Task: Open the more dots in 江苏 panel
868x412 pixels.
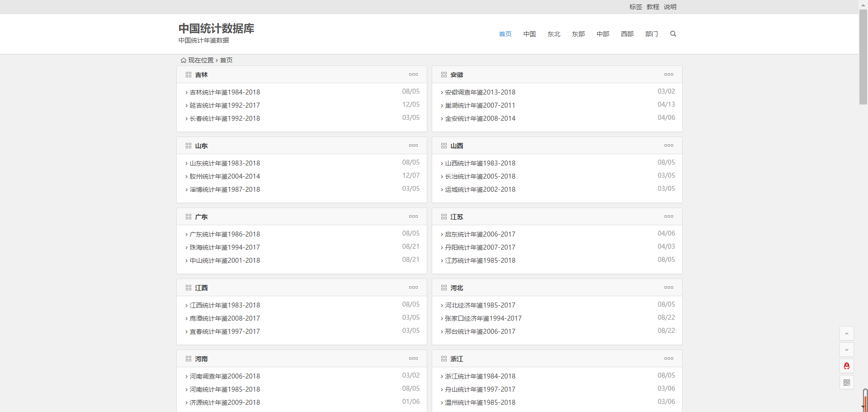Action: pyautogui.click(x=669, y=217)
